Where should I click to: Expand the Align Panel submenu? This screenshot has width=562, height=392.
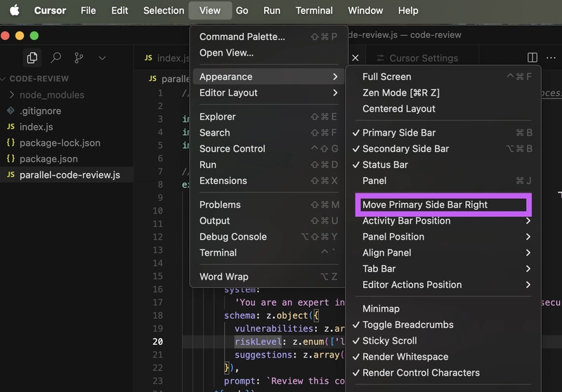click(x=443, y=253)
